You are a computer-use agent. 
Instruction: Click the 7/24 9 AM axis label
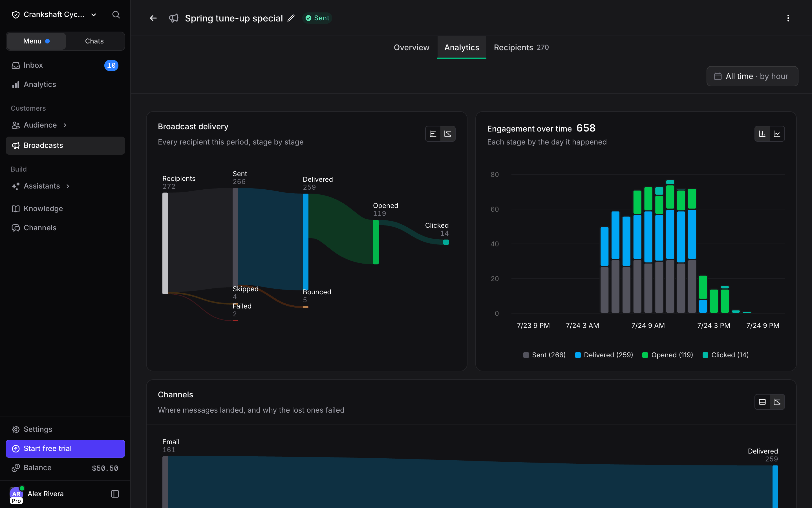[x=648, y=326]
